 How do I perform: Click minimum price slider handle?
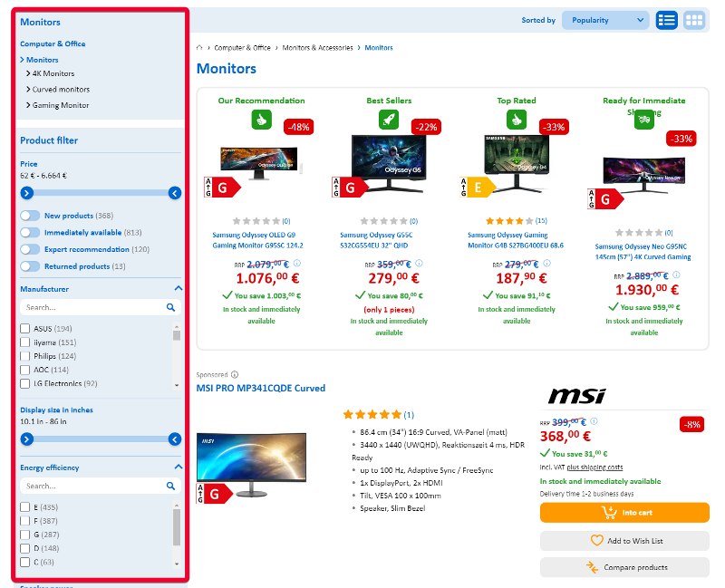pos(27,193)
